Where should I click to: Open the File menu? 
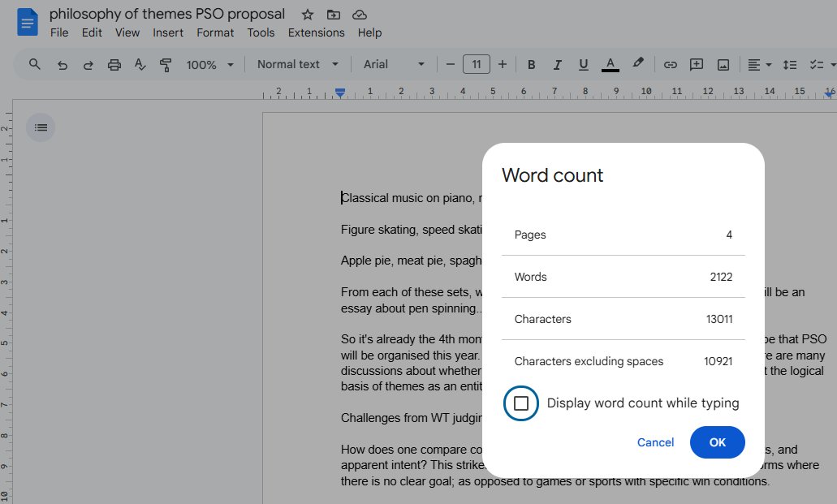(x=59, y=32)
